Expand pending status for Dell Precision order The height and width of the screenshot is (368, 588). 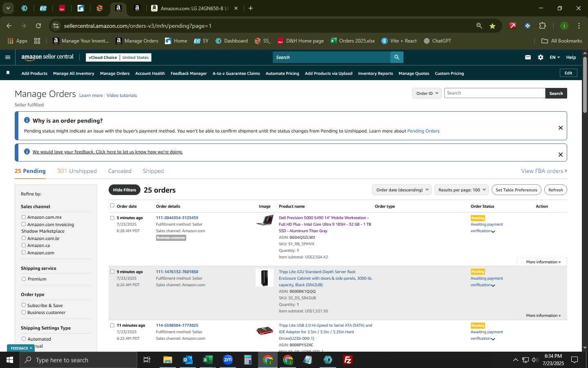coord(493,231)
